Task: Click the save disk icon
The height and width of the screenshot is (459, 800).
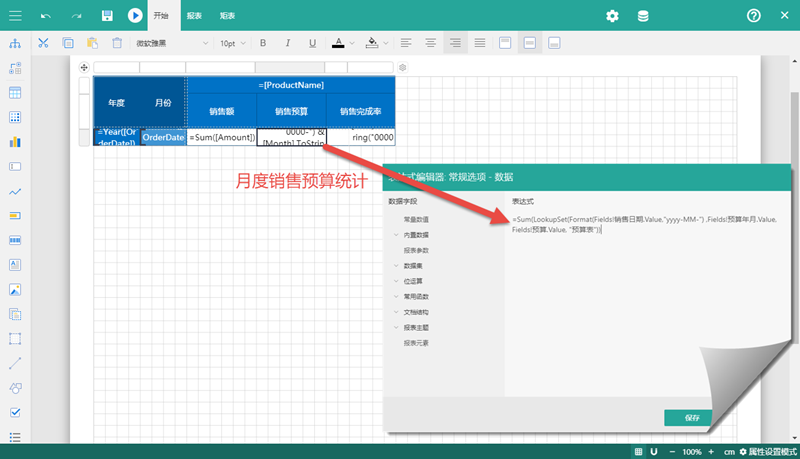Action: click(x=107, y=16)
